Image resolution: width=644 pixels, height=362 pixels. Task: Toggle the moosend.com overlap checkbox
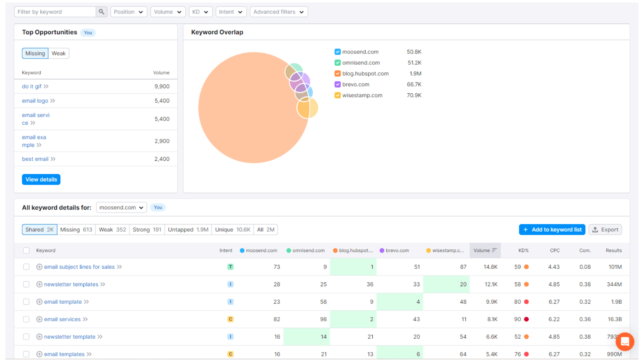pyautogui.click(x=338, y=52)
